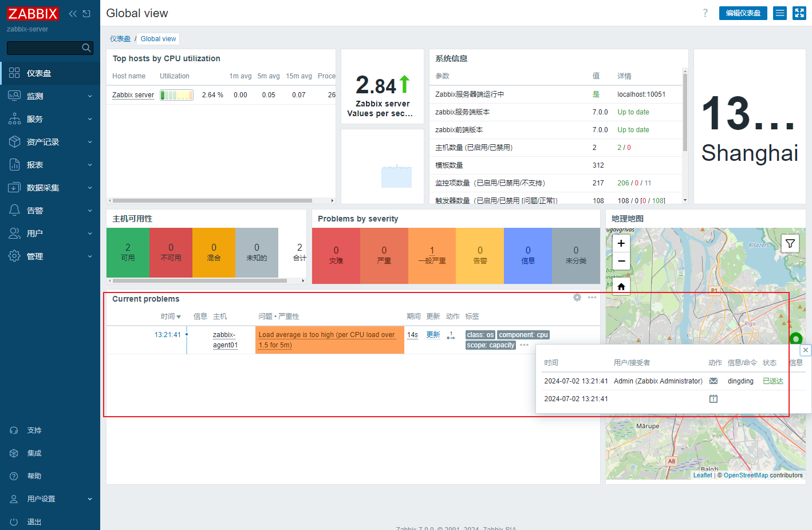The width and height of the screenshot is (812, 530).
Task: Expand 服务 services menu
Action: coord(50,119)
